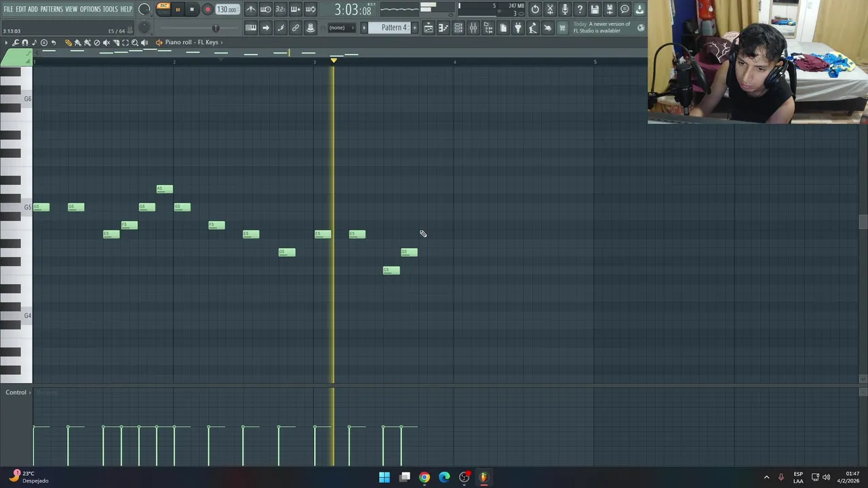Click the red Record button
The height and width of the screenshot is (488, 868).
pyautogui.click(x=208, y=9)
